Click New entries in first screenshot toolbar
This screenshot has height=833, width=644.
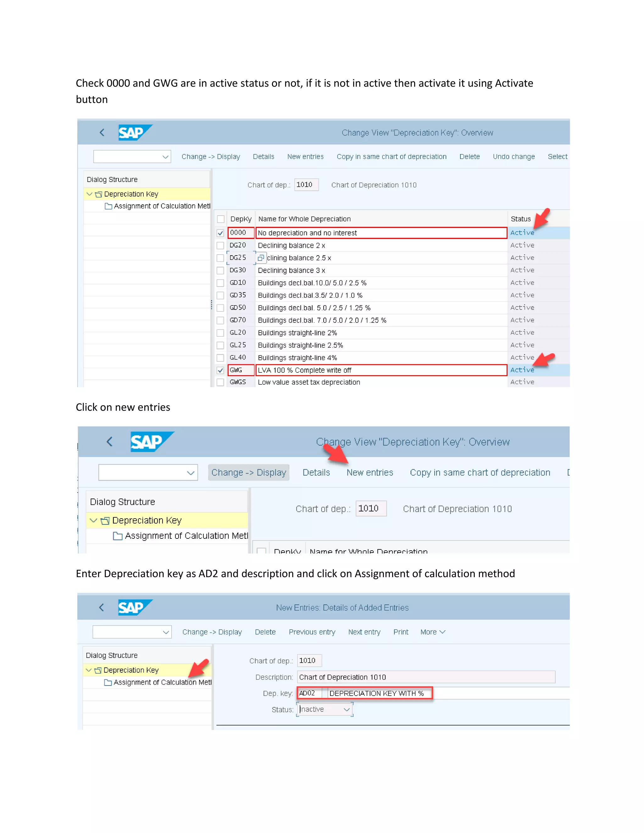pyautogui.click(x=305, y=157)
